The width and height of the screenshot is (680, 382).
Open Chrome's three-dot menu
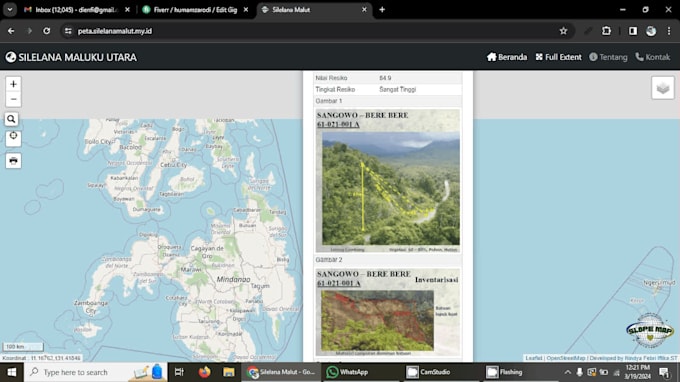[669, 31]
